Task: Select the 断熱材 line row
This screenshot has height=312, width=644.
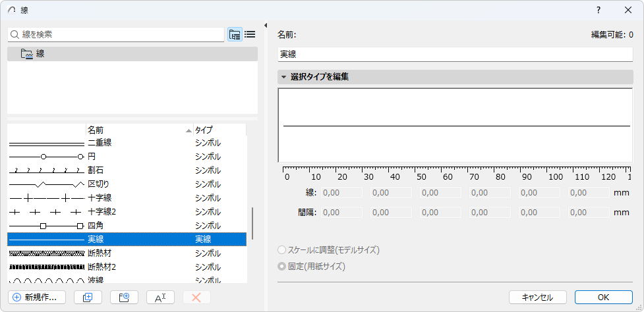Action: point(127,253)
